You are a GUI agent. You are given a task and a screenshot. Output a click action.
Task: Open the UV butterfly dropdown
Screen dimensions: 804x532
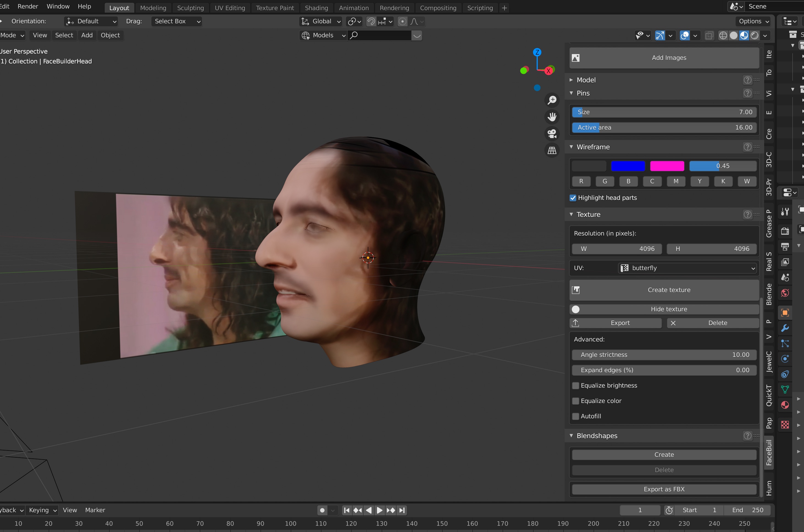pyautogui.click(x=687, y=268)
